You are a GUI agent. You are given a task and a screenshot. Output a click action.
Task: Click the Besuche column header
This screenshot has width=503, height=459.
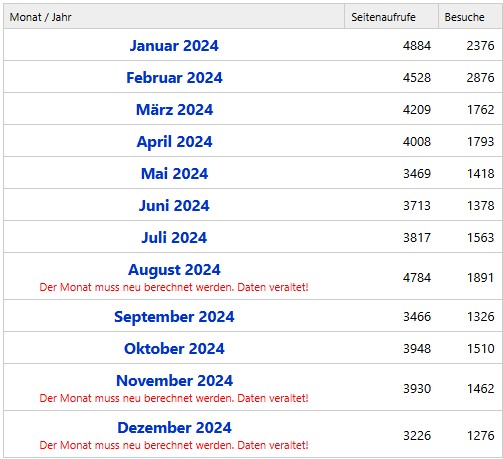[x=464, y=17]
